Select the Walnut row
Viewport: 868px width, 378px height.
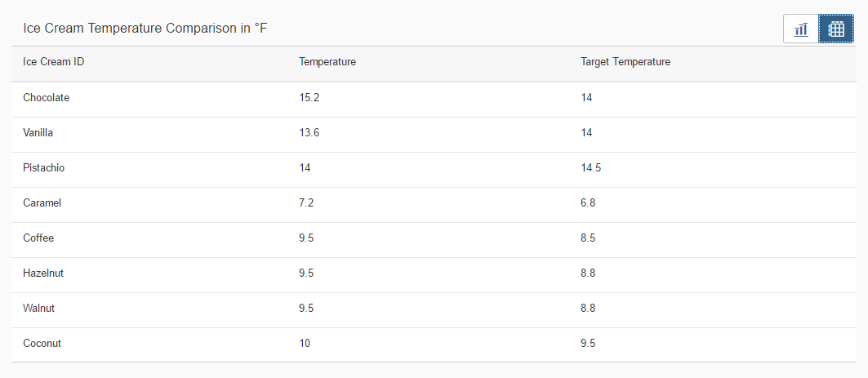[434, 310]
